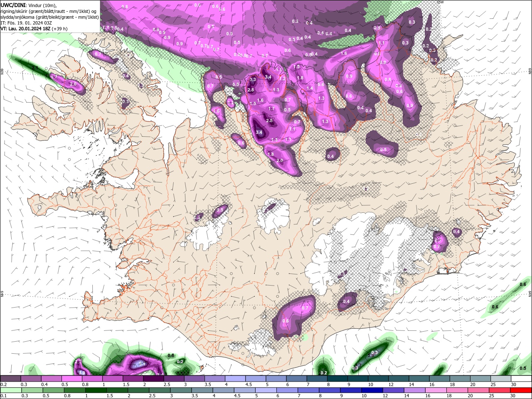
Task: Pick the pale green 0.1–0.3 swatch on the rain scale
Action: 10,390
